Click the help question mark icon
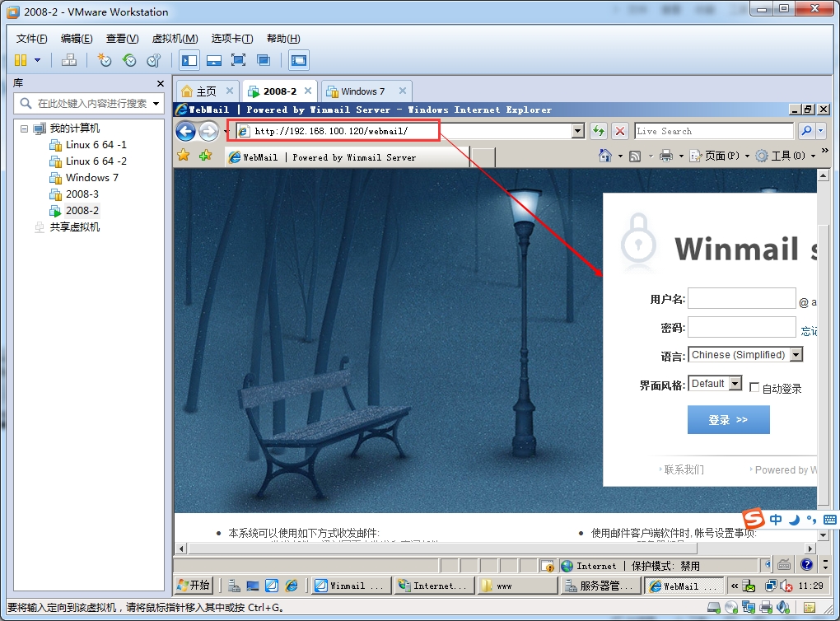 tap(807, 564)
